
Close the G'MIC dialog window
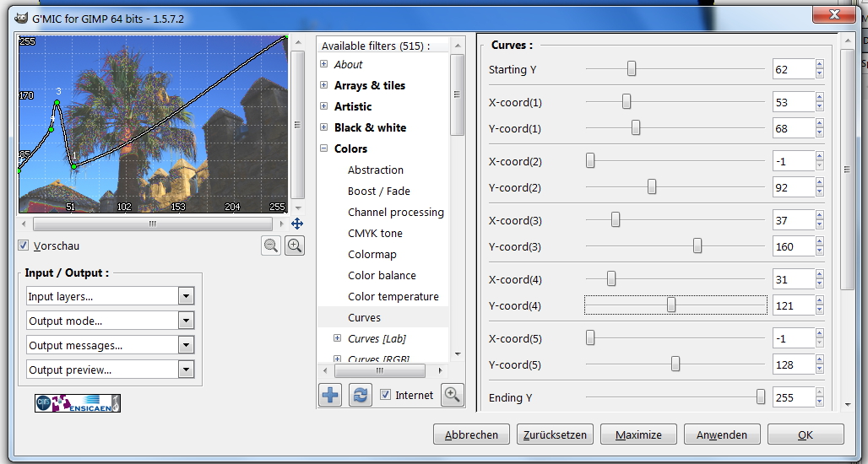(x=834, y=14)
